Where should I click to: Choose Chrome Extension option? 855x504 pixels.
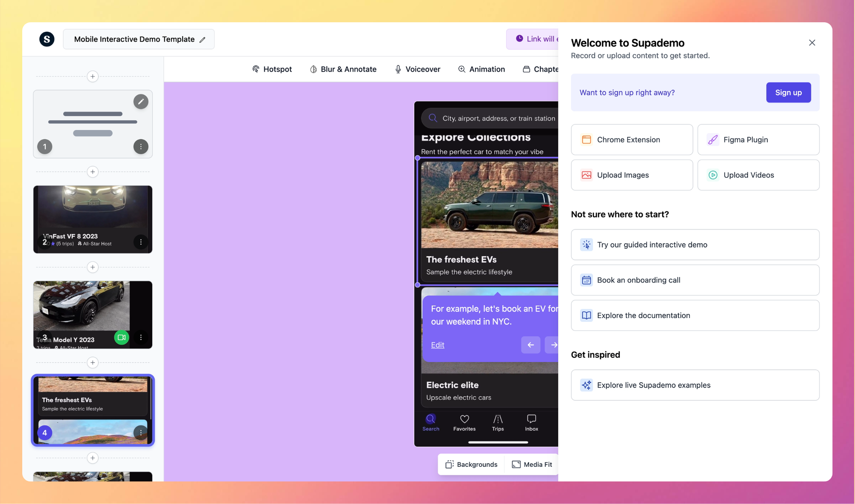(632, 140)
